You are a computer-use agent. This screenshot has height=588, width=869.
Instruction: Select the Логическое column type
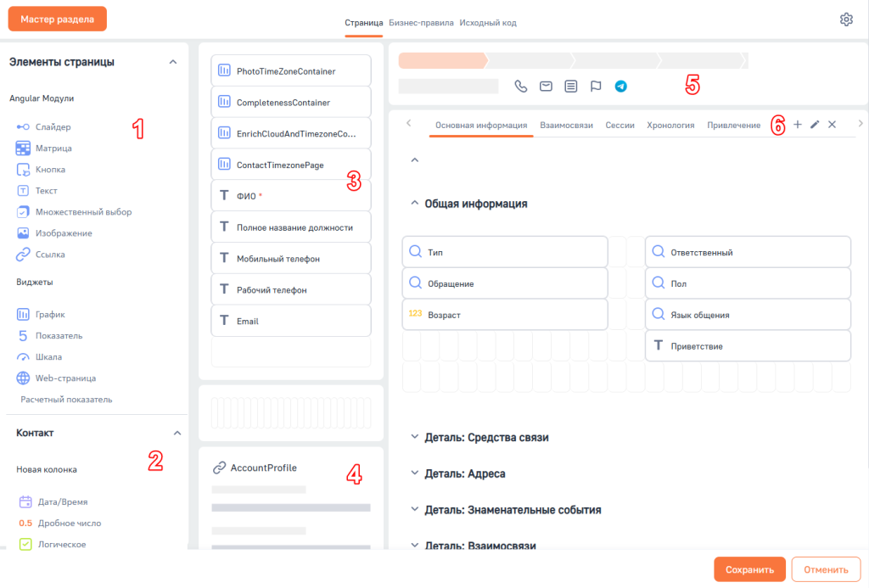coord(60,544)
